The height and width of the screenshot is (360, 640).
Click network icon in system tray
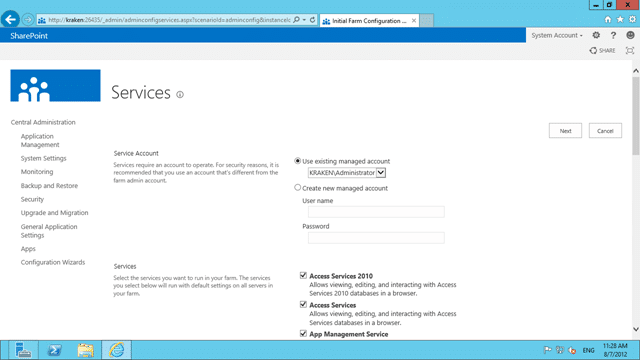tap(560, 350)
